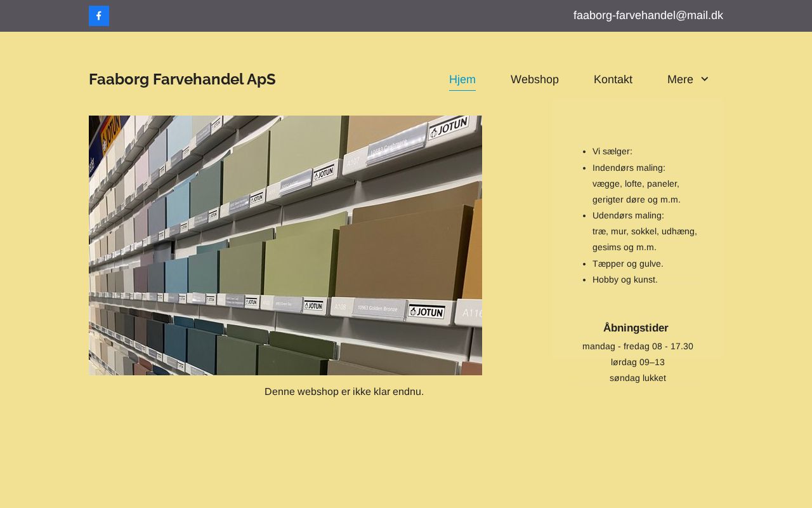
Task: Click the 'Indendørs maling:' list text
Action: [x=629, y=168]
